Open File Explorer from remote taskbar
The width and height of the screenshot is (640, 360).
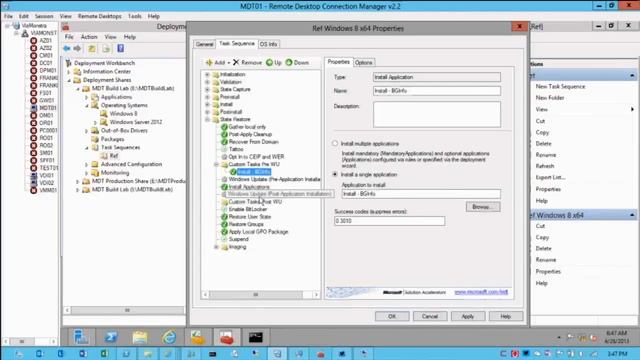tap(140, 337)
